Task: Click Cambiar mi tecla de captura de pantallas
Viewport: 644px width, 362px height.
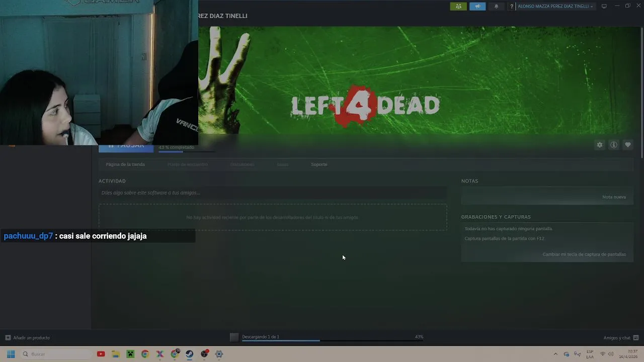Action: click(584, 254)
